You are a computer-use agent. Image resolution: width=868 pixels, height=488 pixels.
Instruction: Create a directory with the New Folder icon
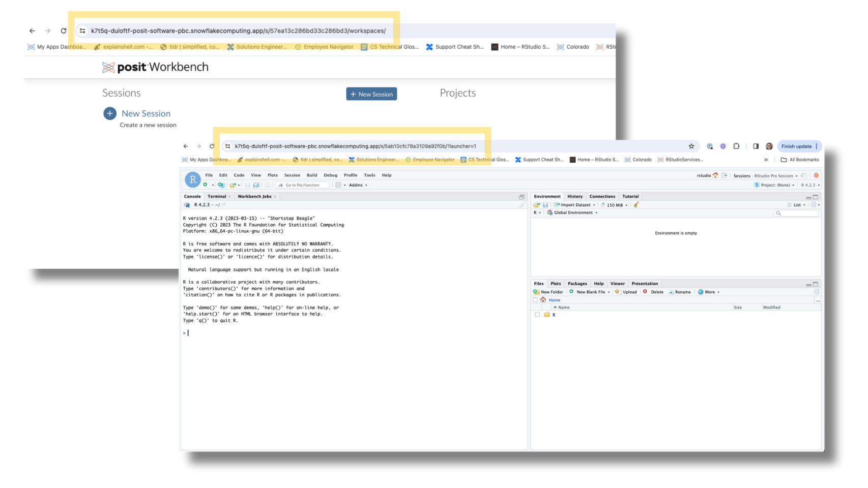pos(537,292)
